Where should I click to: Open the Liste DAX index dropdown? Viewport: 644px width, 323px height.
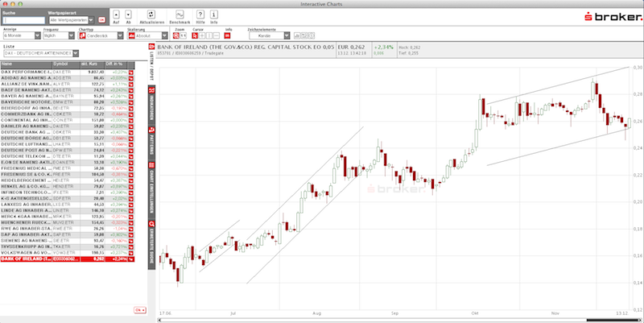pyautogui.click(x=41, y=53)
